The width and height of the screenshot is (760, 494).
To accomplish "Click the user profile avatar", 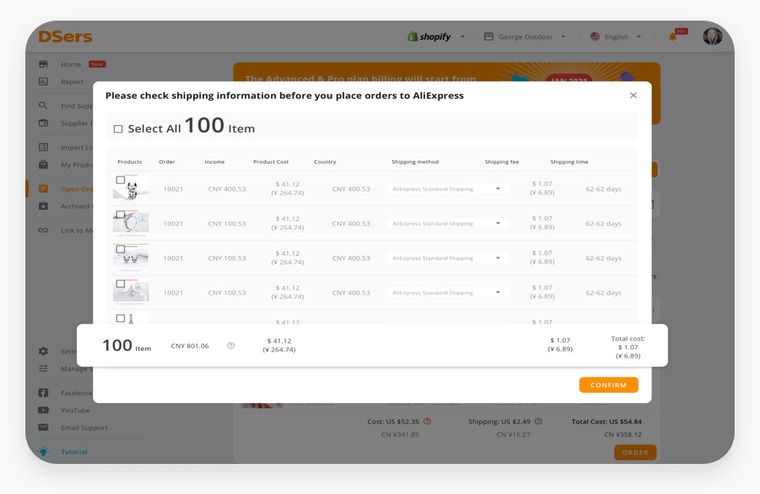I will pos(712,36).
